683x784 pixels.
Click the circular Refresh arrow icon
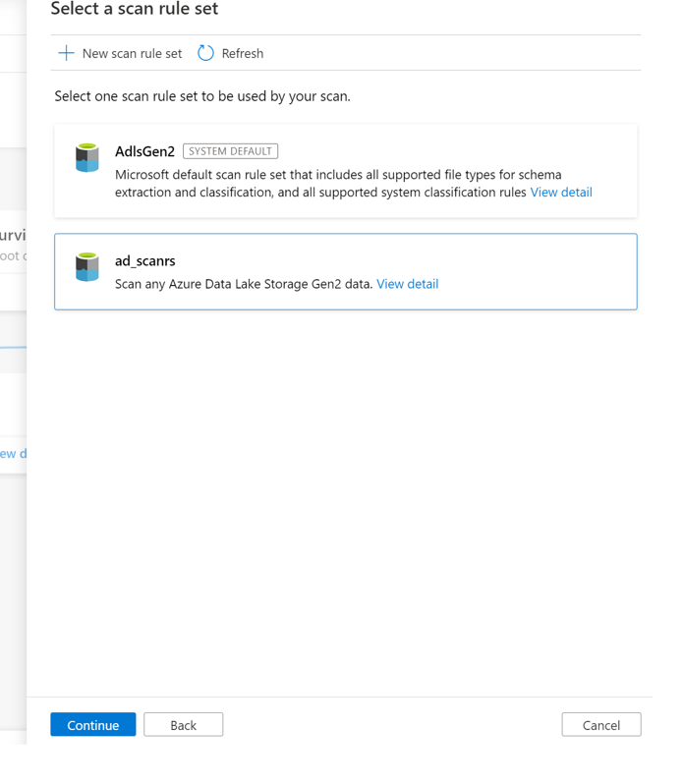click(x=205, y=53)
